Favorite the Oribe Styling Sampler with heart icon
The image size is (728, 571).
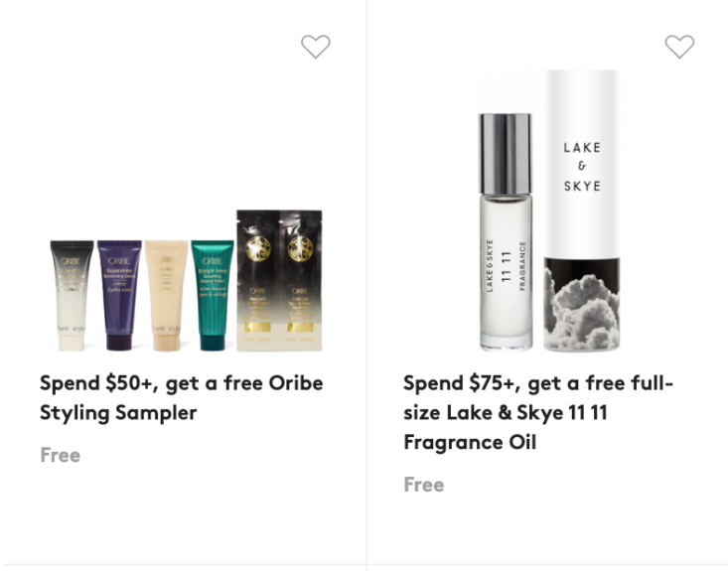point(316,47)
